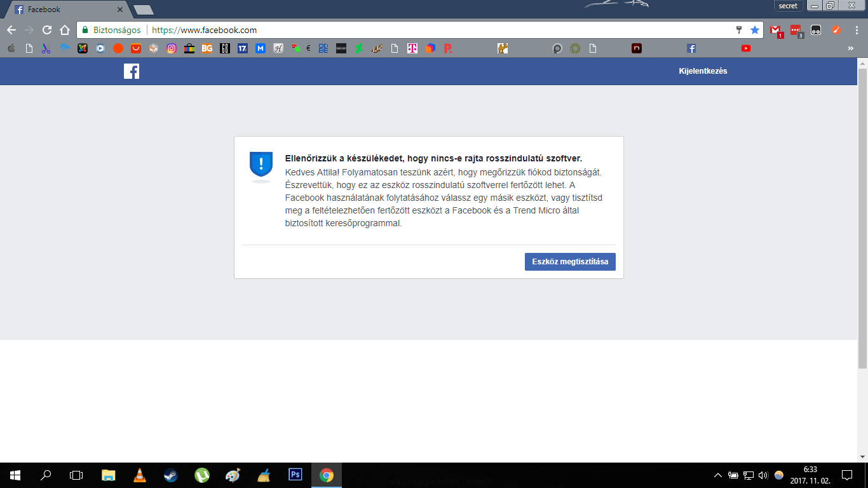Open the Facebook bookmark in bookmarks bar
Screen dimensions: 868x488
(691, 48)
